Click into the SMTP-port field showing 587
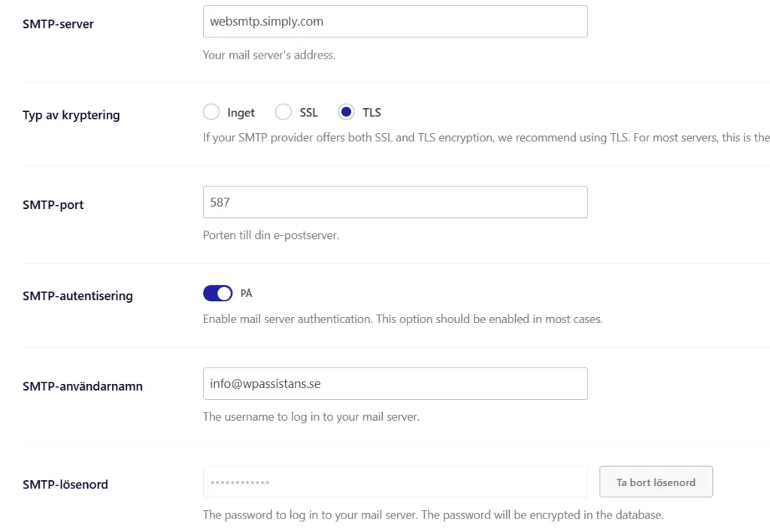The image size is (770, 532). (x=396, y=202)
